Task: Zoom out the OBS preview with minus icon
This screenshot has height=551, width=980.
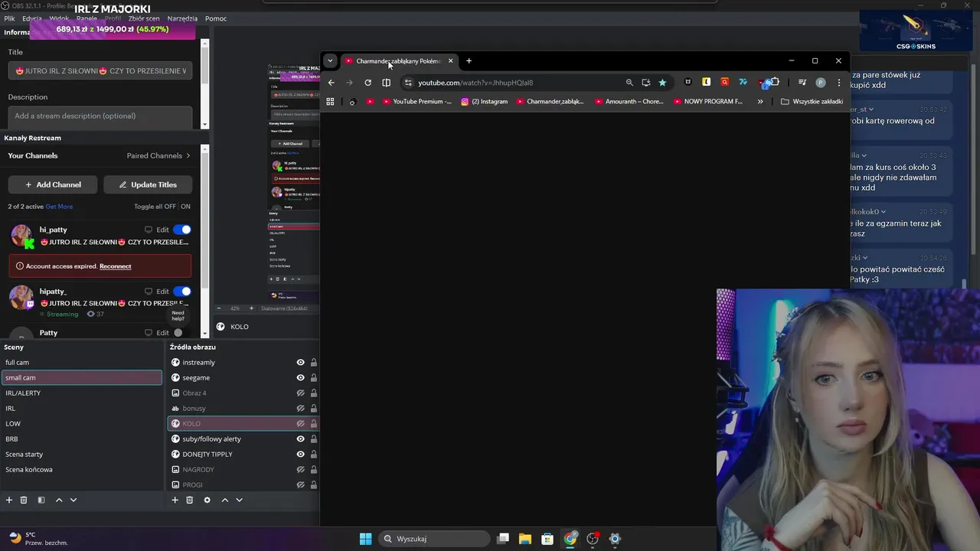Action: click(x=219, y=308)
